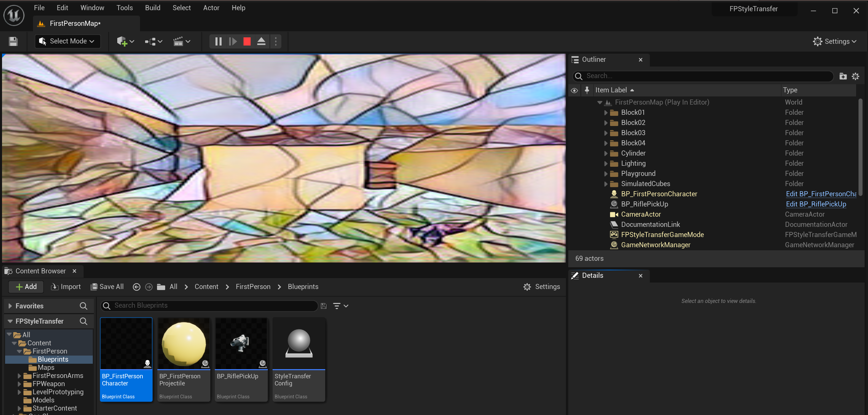
Task: Click pin column icon in Outliner header
Action: [x=587, y=90]
